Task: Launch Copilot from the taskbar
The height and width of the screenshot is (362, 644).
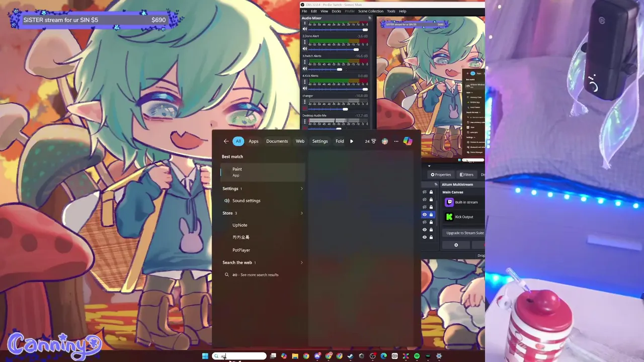Action: 284,356
